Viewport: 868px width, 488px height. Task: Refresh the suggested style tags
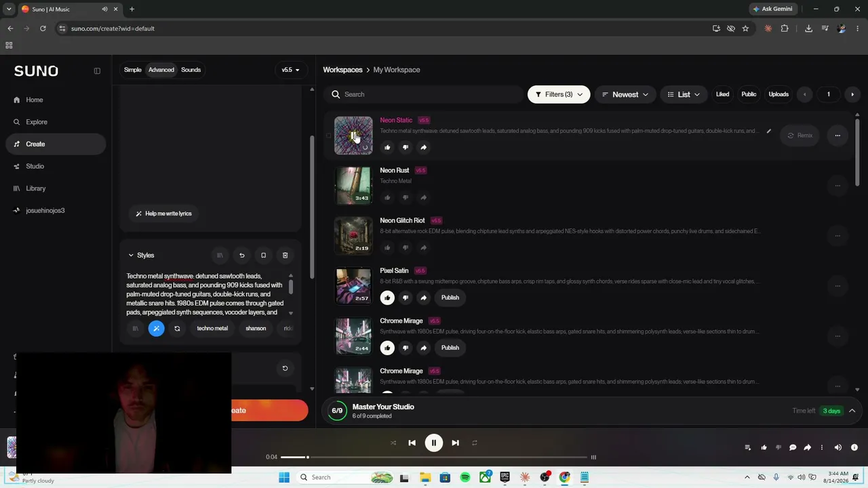pyautogui.click(x=177, y=329)
